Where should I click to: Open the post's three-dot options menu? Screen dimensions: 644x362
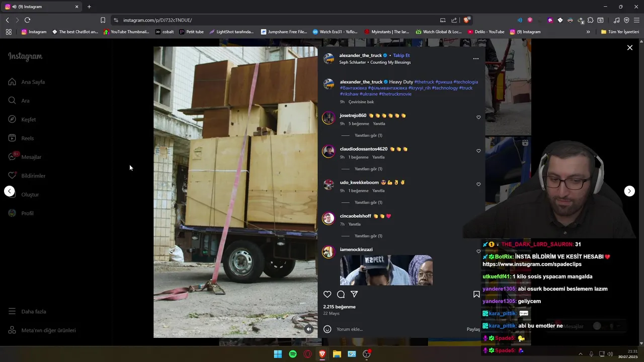point(476,59)
